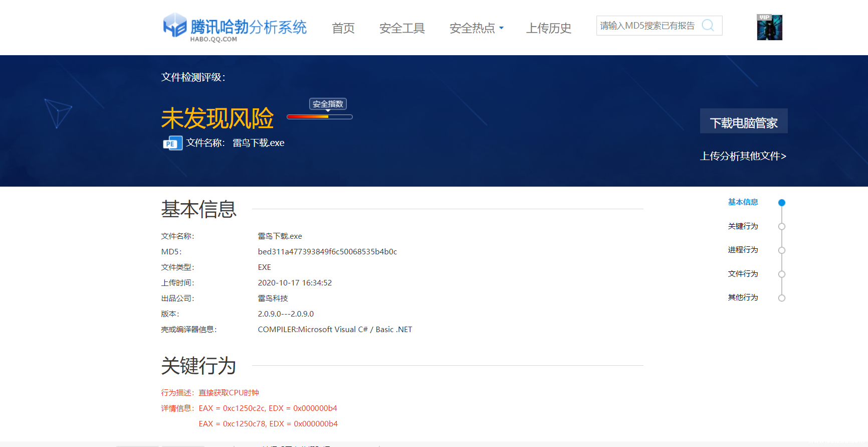Open the 安全工具 navigation item

[402, 28]
